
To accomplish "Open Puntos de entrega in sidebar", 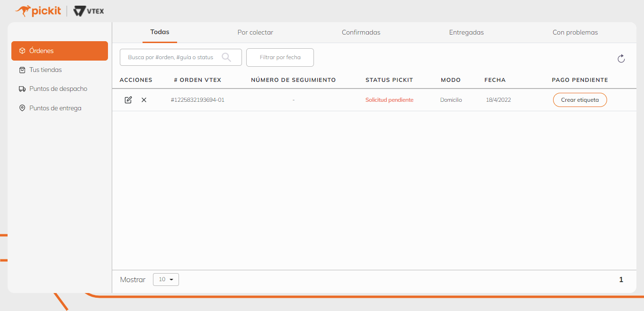I will 55,108.
